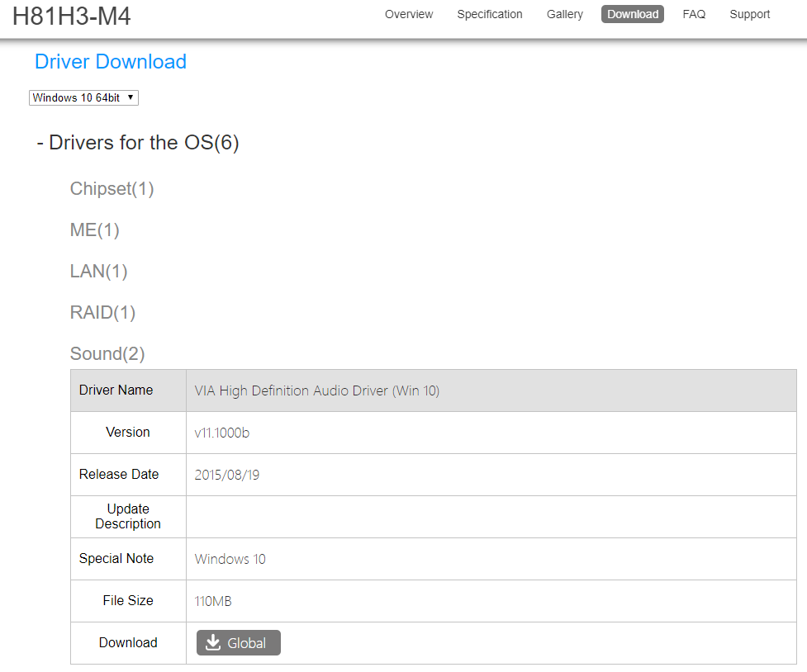This screenshot has height=672, width=807.
Task: Select the VIA High Definition Audio Driver name
Action: (x=317, y=391)
